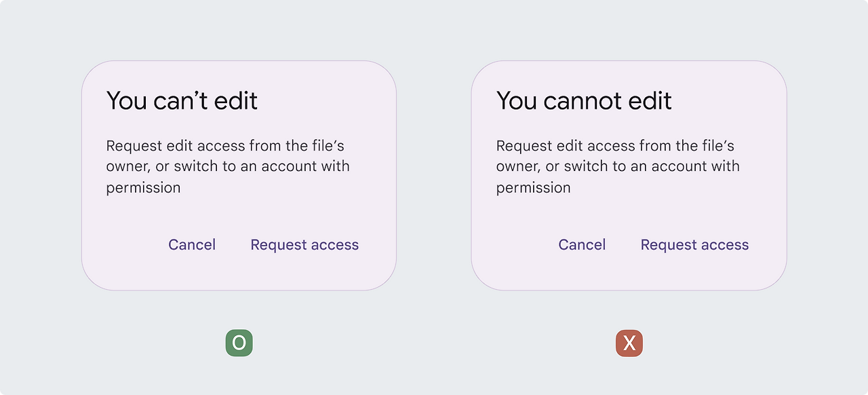Click the word "permission" in the left dialog
Viewport: 868px width, 395px height.
(x=143, y=188)
